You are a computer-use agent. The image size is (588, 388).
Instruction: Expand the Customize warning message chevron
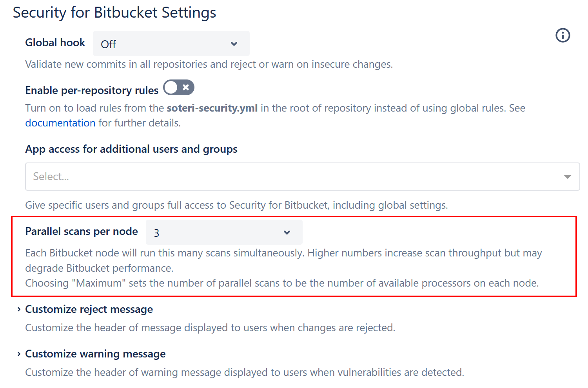click(x=19, y=354)
